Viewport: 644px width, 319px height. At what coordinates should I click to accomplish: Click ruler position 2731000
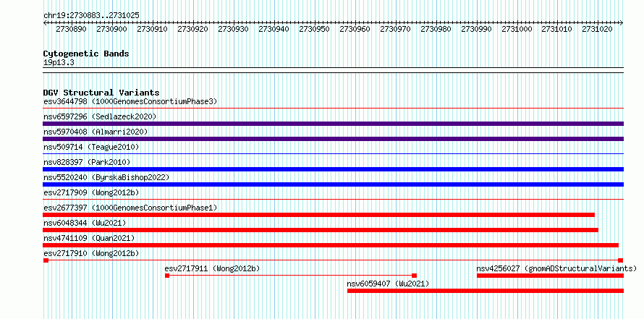coord(517,29)
